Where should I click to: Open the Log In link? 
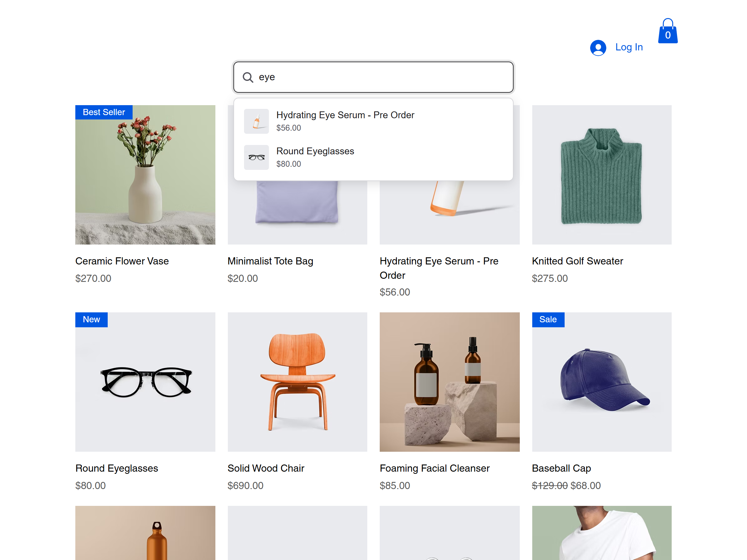629,47
